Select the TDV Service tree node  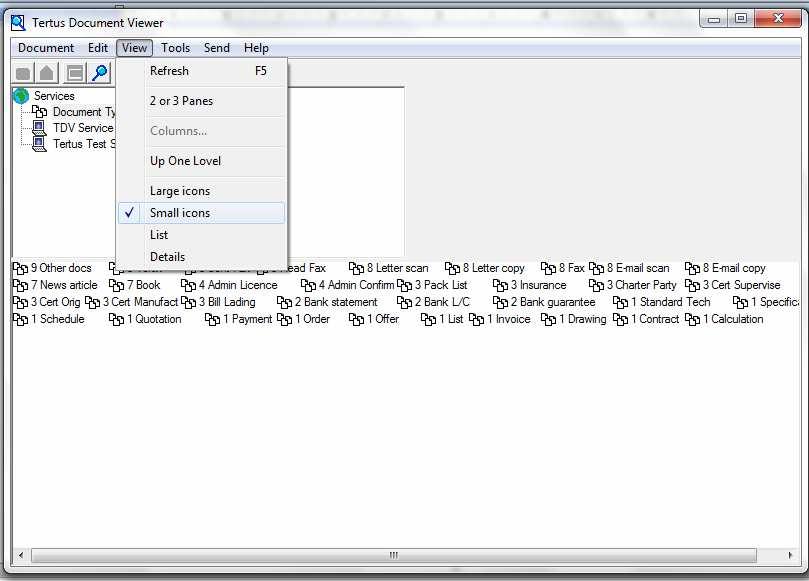click(x=83, y=128)
